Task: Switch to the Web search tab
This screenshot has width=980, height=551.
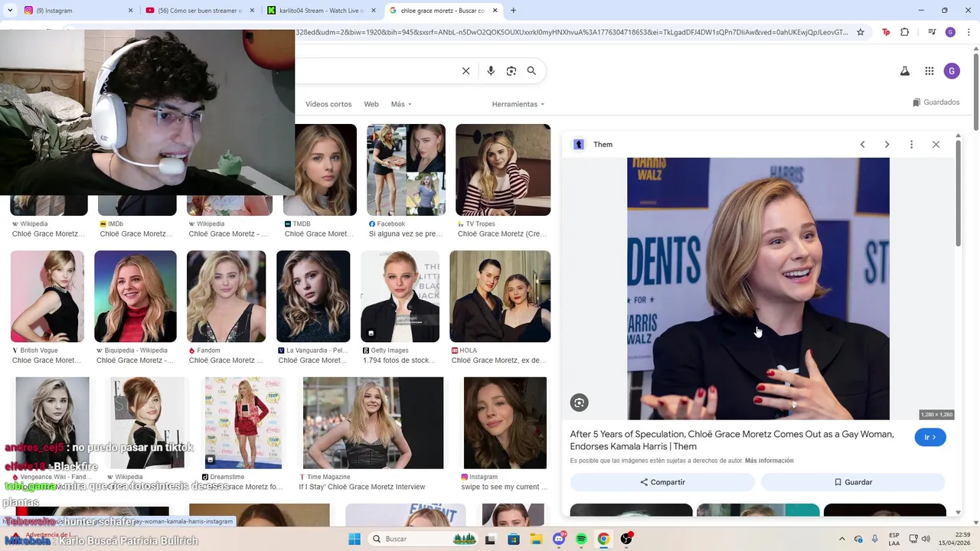Action: (x=371, y=104)
